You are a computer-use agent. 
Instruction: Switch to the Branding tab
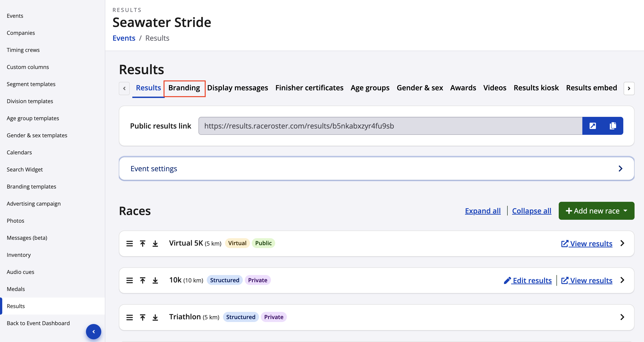[x=184, y=88]
